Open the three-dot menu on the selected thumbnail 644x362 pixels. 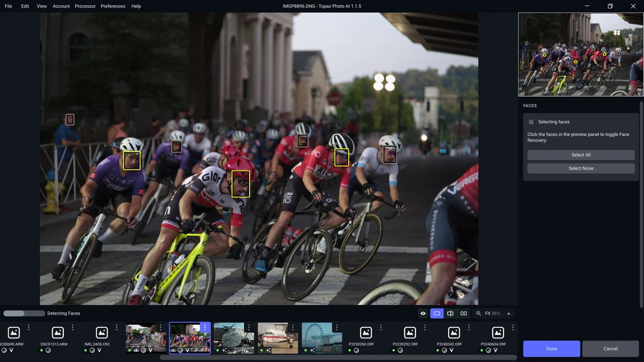pos(204,327)
